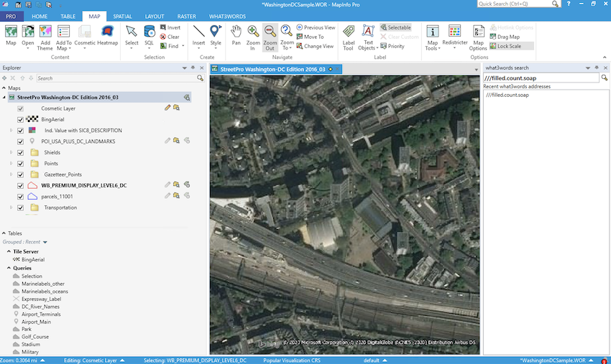Open the PRO backstage tab
611x364 pixels.
tap(11, 17)
